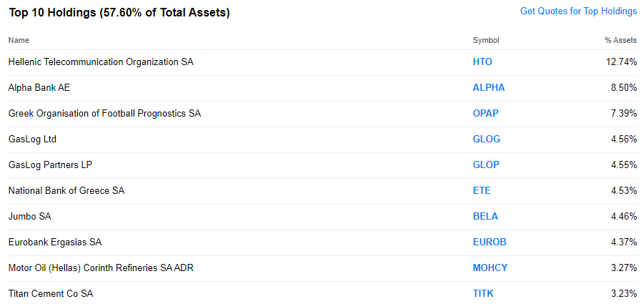Select the Alpha Bank AE name

click(39, 87)
